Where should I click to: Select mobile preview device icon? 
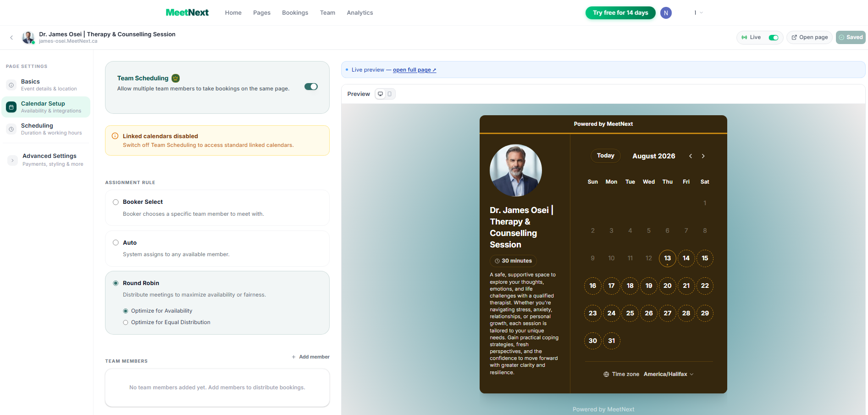coord(390,94)
